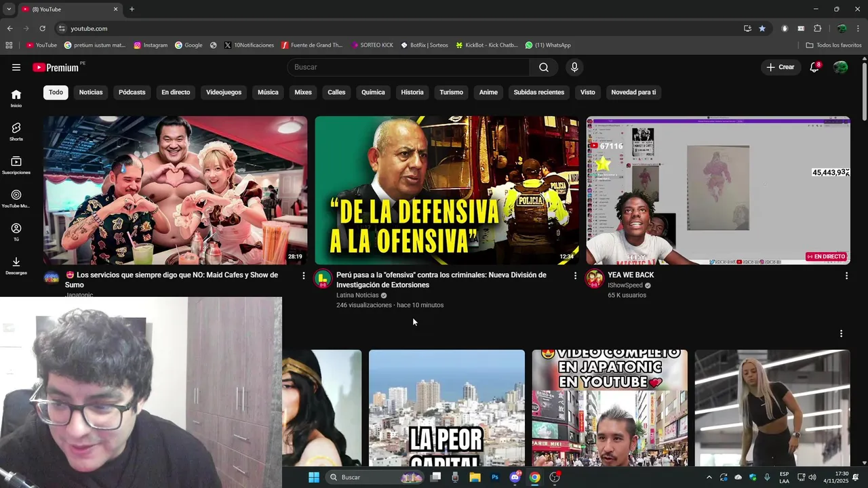The width and height of the screenshot is (868, 488).
Task: Click the search magnifier button
Action: (544, 67)
